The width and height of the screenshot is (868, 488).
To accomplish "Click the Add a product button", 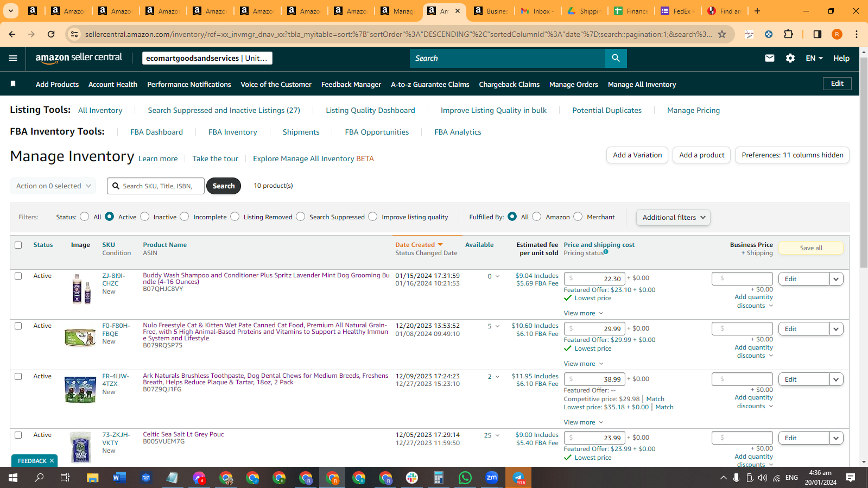I will [702, 155].
